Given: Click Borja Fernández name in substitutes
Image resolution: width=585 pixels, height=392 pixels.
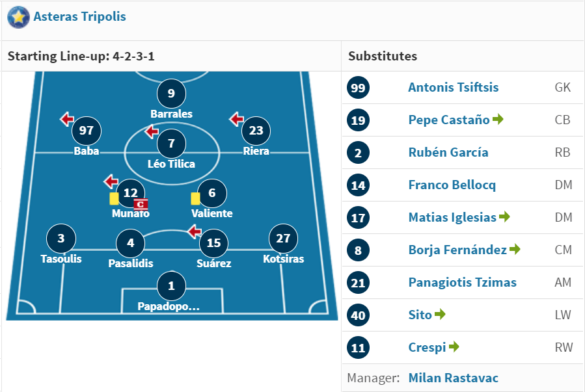Looking at the screenshot, I should (457, 250).
